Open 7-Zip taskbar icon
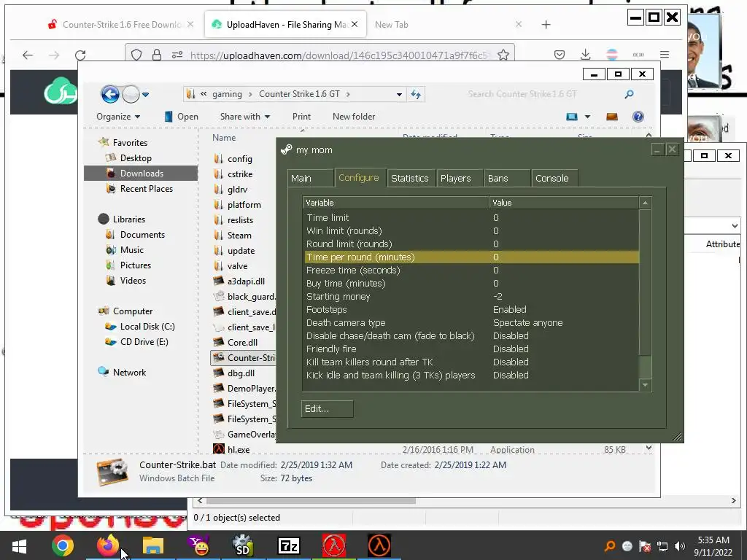 (x=289, y=545)
